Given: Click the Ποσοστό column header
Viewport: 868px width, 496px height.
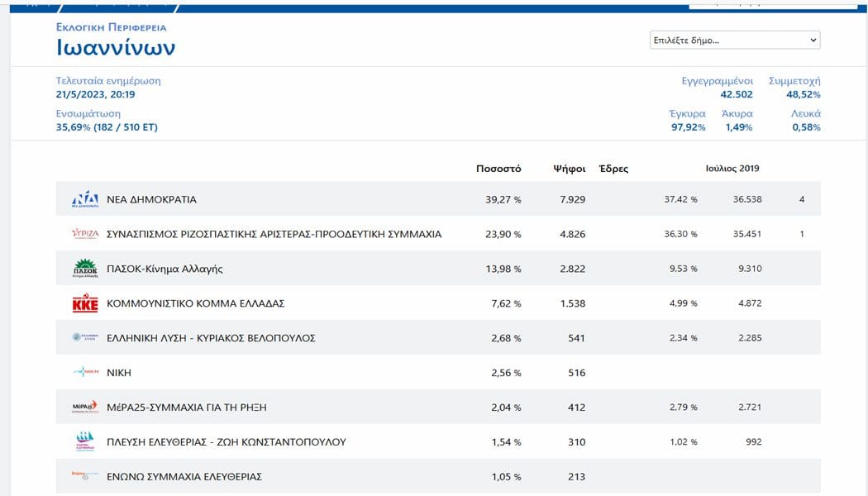Looking at the screenshot, I should tap(498, 169).
